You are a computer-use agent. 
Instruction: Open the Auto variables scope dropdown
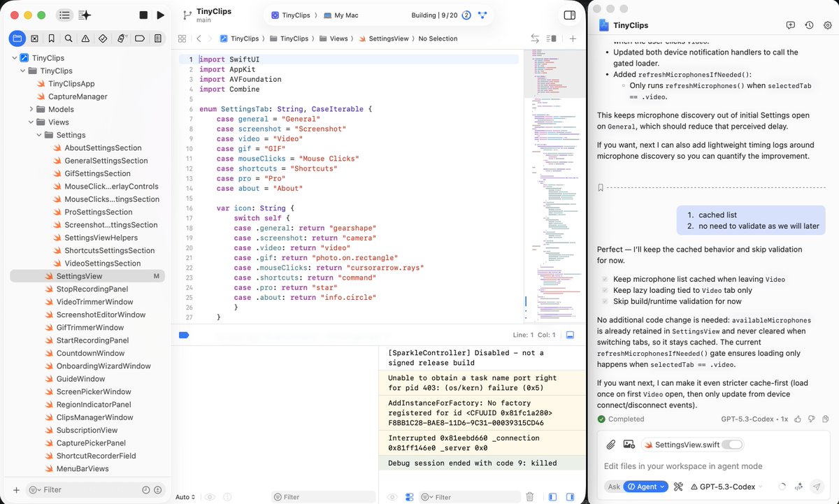(x=185, y=497)
